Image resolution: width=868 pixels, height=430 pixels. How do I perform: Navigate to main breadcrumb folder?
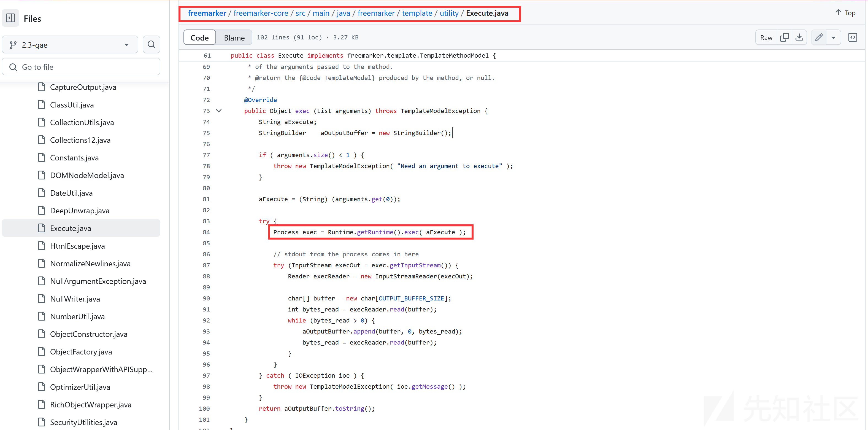pos(321,13)
